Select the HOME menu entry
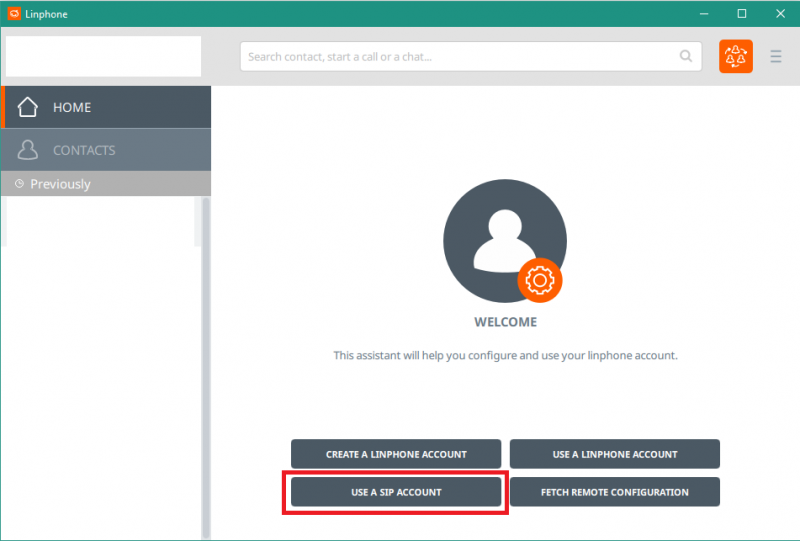 pos(106,107)
